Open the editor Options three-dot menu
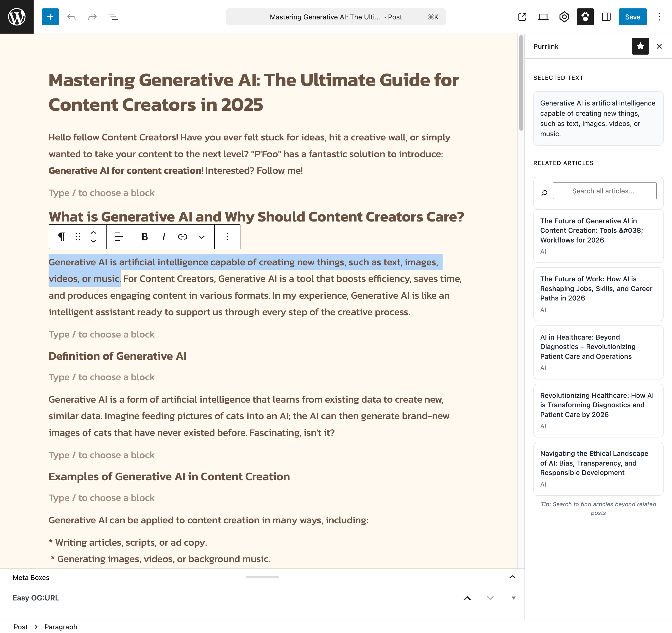 tap(659, 17)
